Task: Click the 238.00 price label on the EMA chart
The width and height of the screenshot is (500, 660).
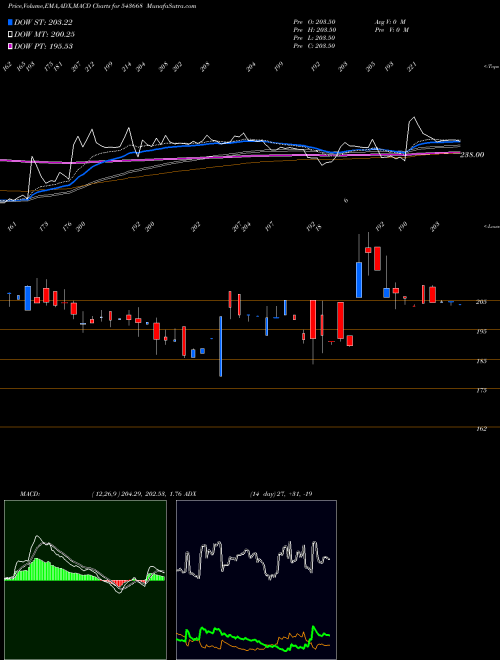Action: pos(472,154)
